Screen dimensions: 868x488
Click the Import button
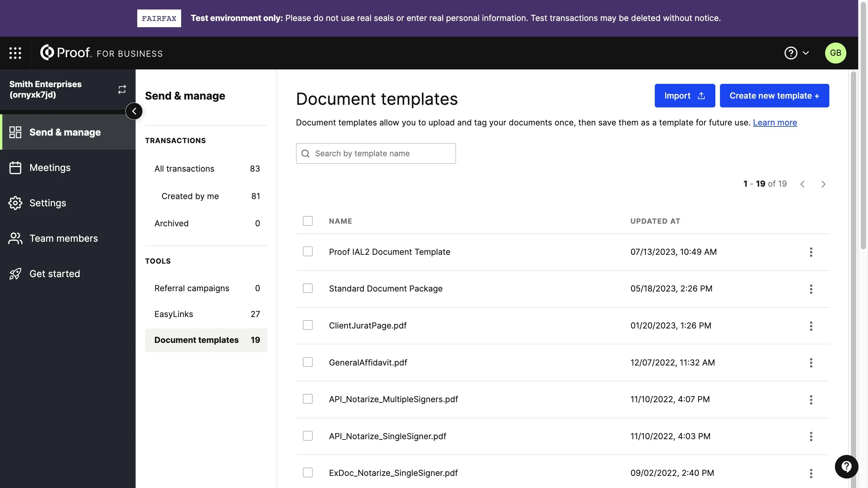[x=685, y=96]
